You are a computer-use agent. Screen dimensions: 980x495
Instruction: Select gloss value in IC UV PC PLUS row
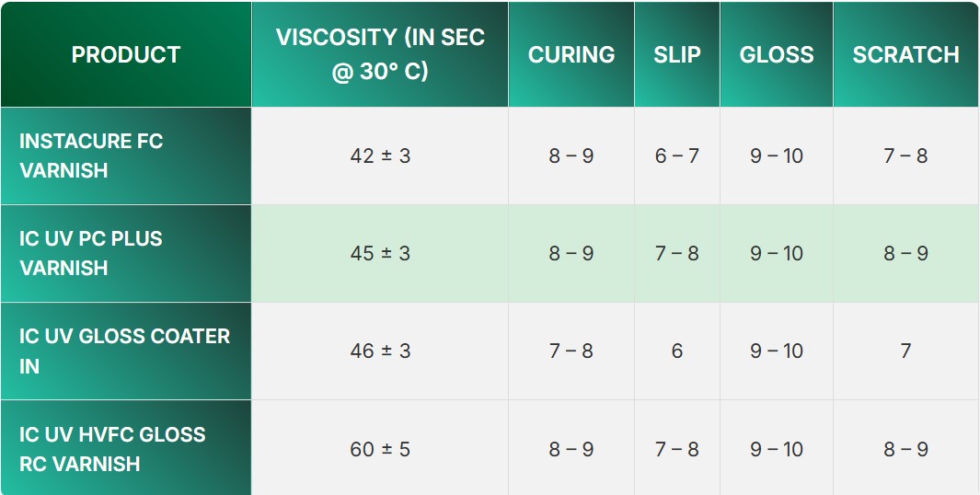pos(777,253)
